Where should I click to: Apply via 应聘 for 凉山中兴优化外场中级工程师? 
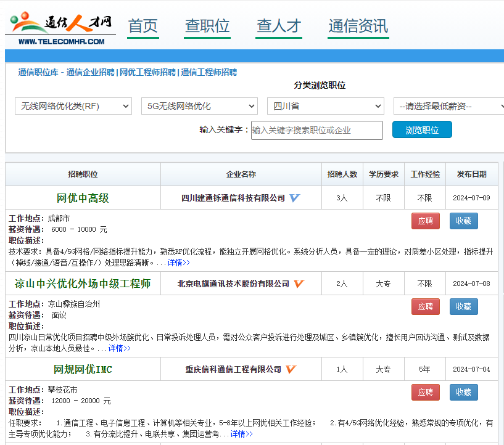(x=425, y=306)
